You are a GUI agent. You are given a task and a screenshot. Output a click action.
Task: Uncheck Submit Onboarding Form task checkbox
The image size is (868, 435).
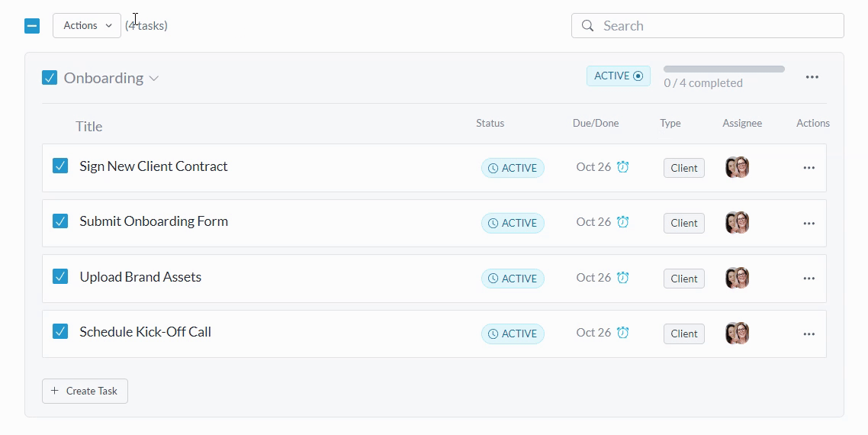pos(60,221)
